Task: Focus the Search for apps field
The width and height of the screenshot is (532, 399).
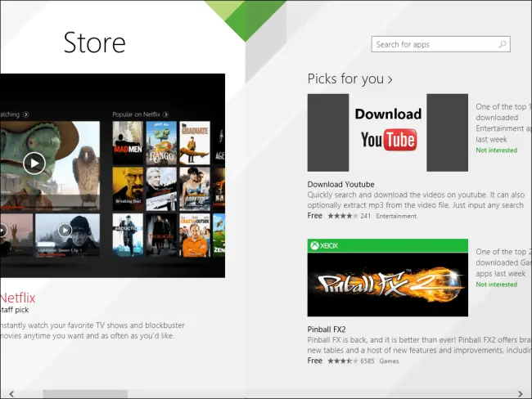Action: click(x=434, y=44)
